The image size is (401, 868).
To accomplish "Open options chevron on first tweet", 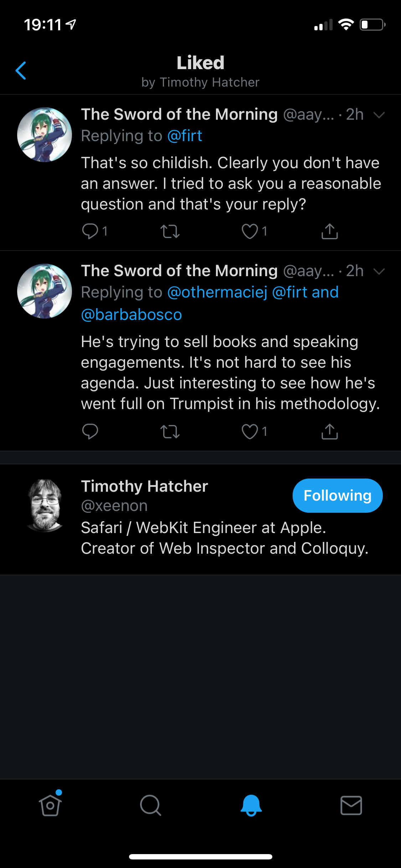I will (379, 115).
